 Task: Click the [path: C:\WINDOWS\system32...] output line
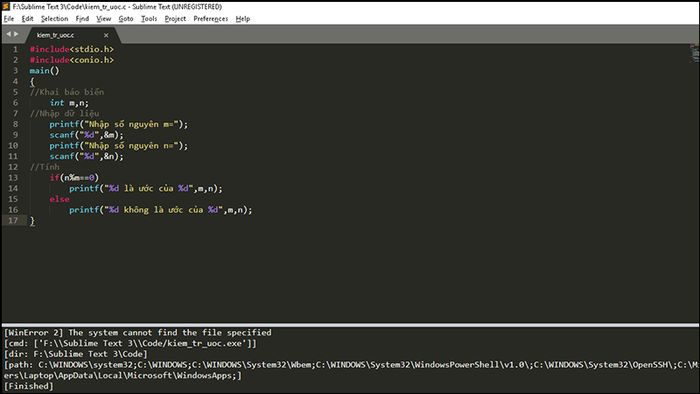pyautogui.click(x=351, y=365)
